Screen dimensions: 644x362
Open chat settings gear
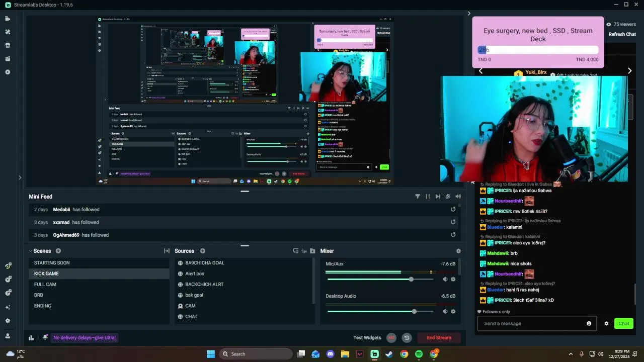pos(606,323)
